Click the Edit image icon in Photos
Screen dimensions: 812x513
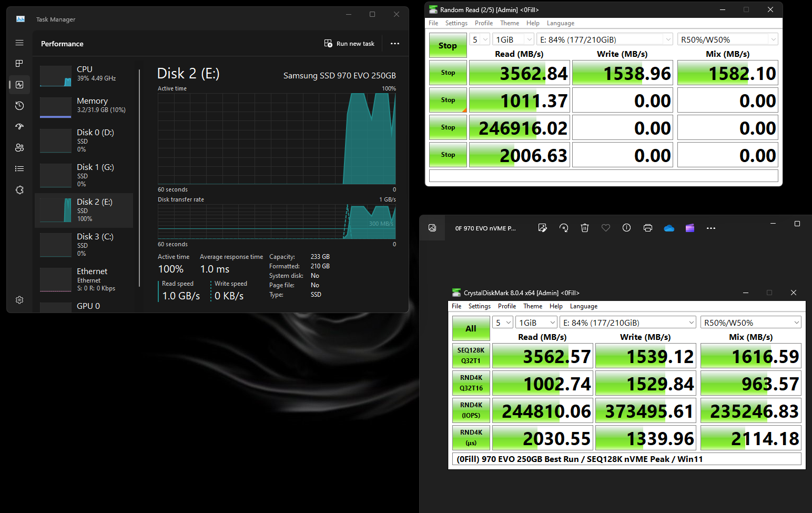click(543, 228)
